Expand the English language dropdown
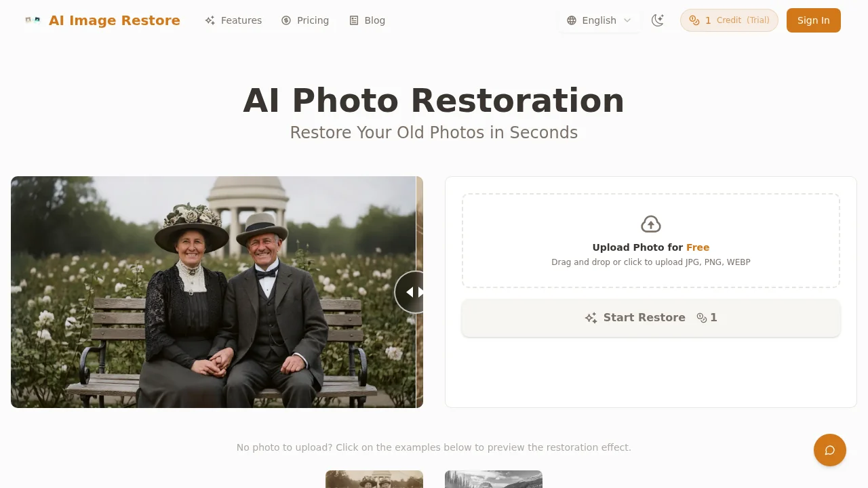 tap(599, 20)
